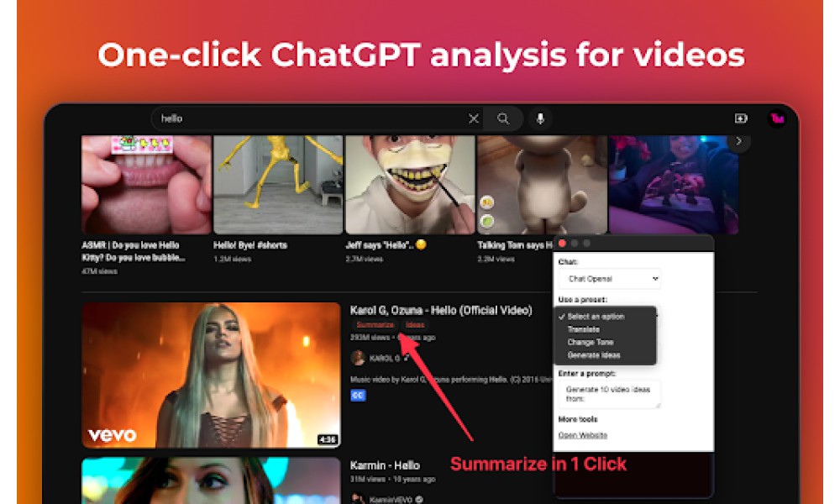
Task: Click the Hello! Bye! #shorts title
Action: tap(250, 245)
